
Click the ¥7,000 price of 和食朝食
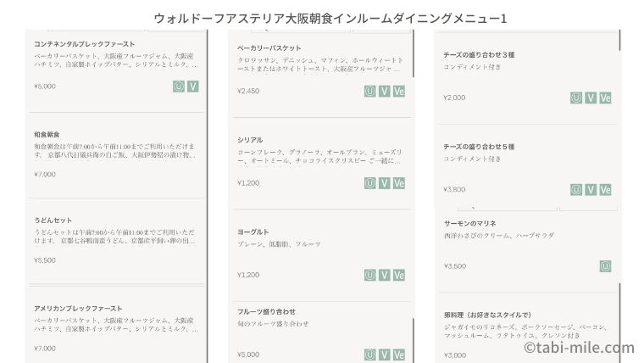(45, 175)
